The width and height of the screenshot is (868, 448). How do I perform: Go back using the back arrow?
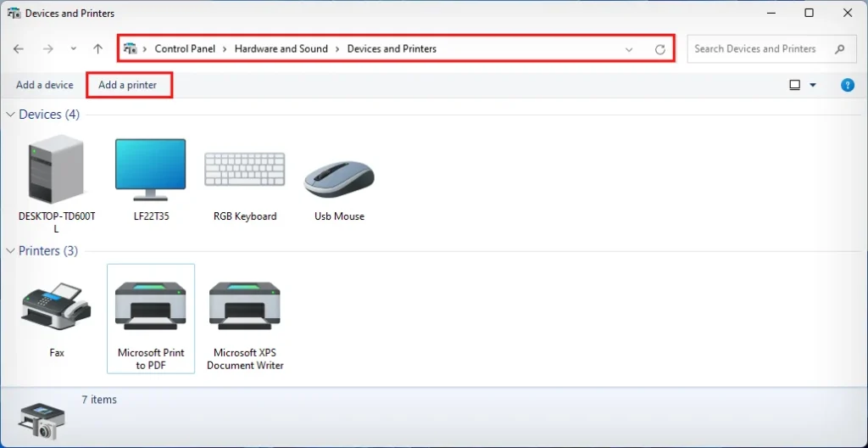(19, 49)
